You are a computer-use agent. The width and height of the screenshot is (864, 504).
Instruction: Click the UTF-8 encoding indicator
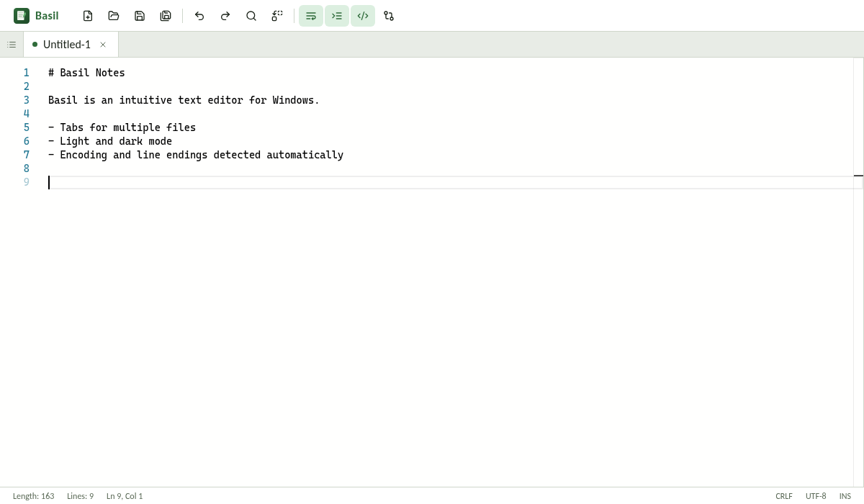click(816, 496)
